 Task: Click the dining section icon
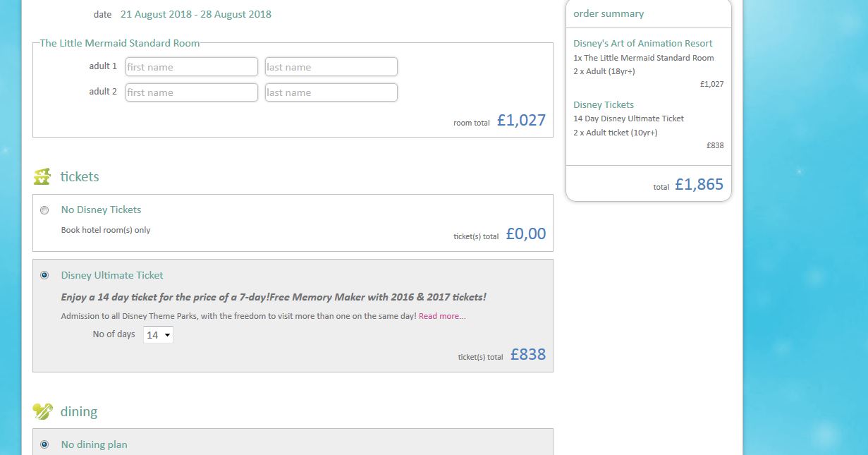pos(42,411)
